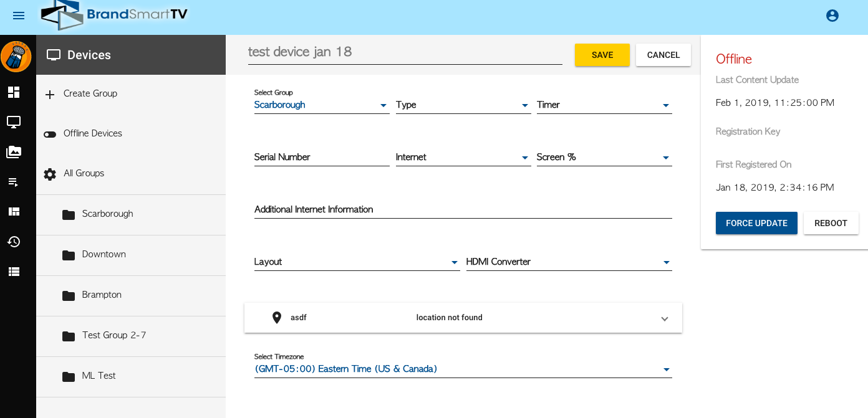868x418 pixels.
Task: Open the media library sidebar icon
Action: coord(14,152)
